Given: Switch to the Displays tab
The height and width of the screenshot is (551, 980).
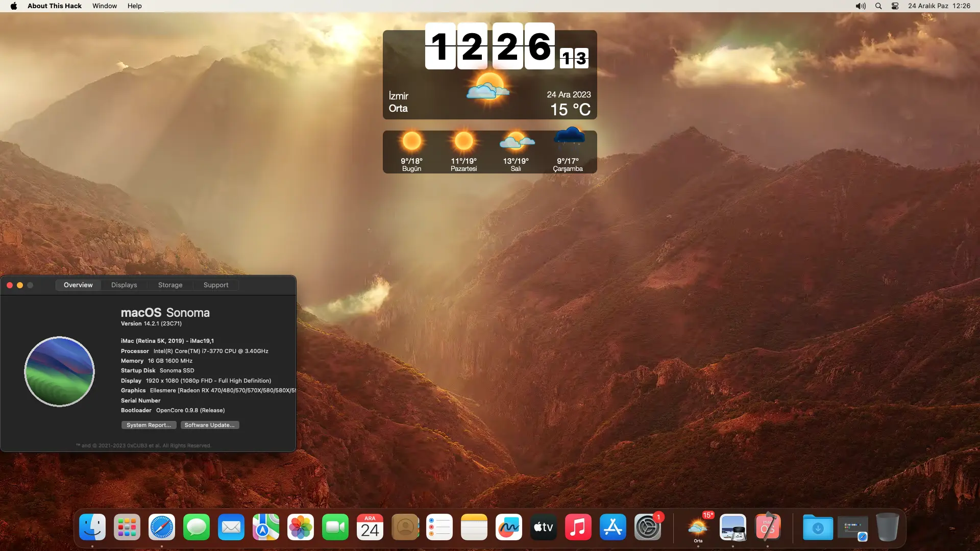Looking at the screenshot, I should (x=124, y=285).
